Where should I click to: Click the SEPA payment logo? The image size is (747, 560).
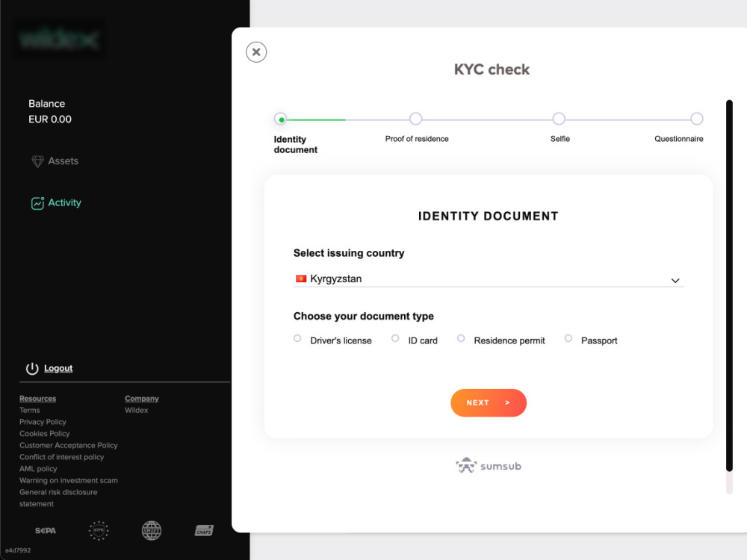46,530
